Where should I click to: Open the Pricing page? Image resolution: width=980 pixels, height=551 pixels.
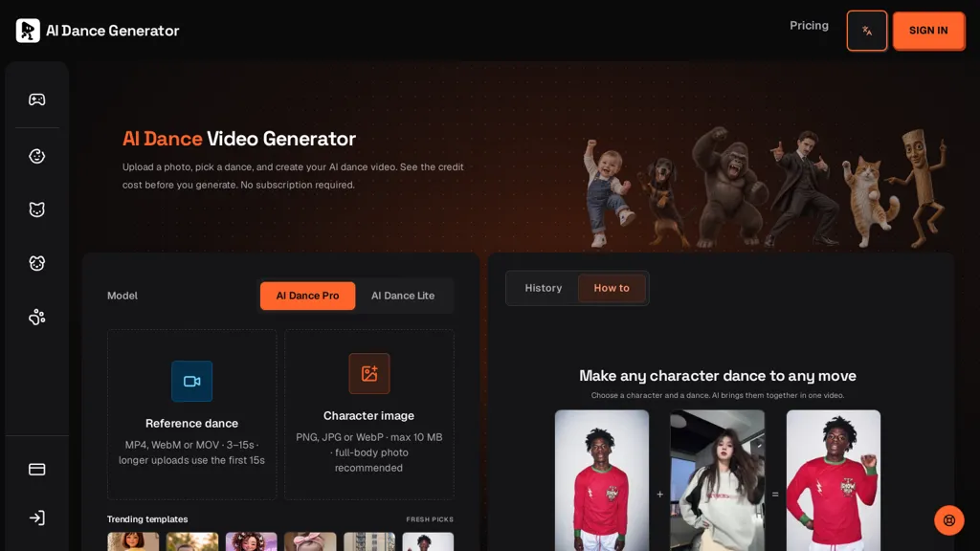point(809,26)
